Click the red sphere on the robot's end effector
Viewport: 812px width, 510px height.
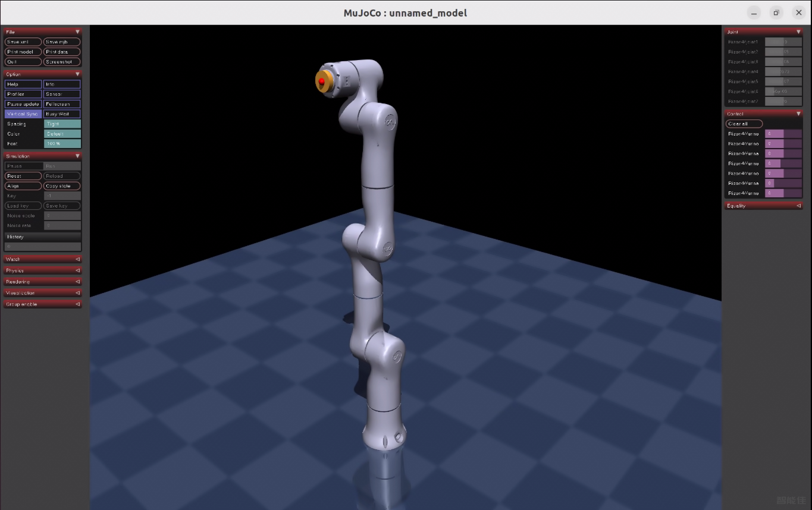[x=321, y=81]
